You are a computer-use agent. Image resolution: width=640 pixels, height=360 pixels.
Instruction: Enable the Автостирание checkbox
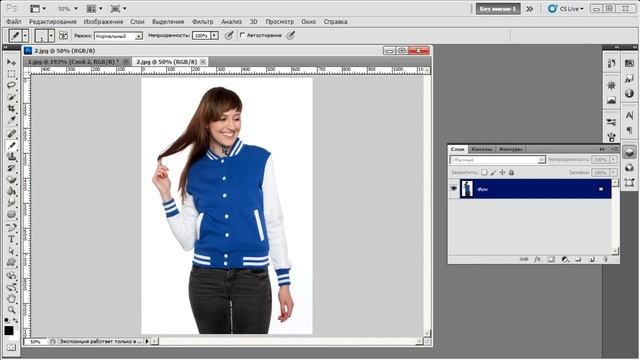click(x=242, y=35)
